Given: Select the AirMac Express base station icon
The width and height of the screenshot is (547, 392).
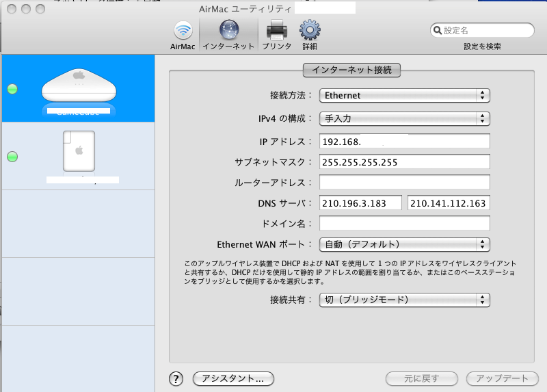Looking at the screenshot, I should tap(79, 151).
